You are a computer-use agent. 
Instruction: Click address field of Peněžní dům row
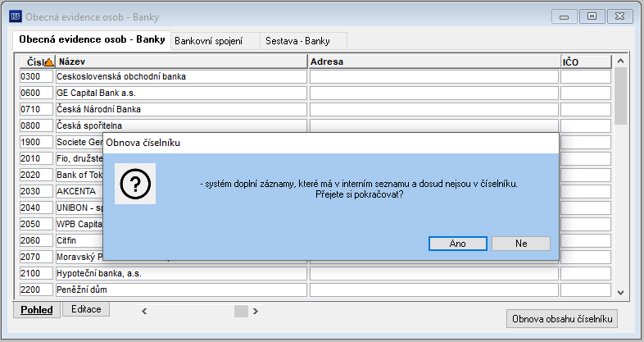434,290
